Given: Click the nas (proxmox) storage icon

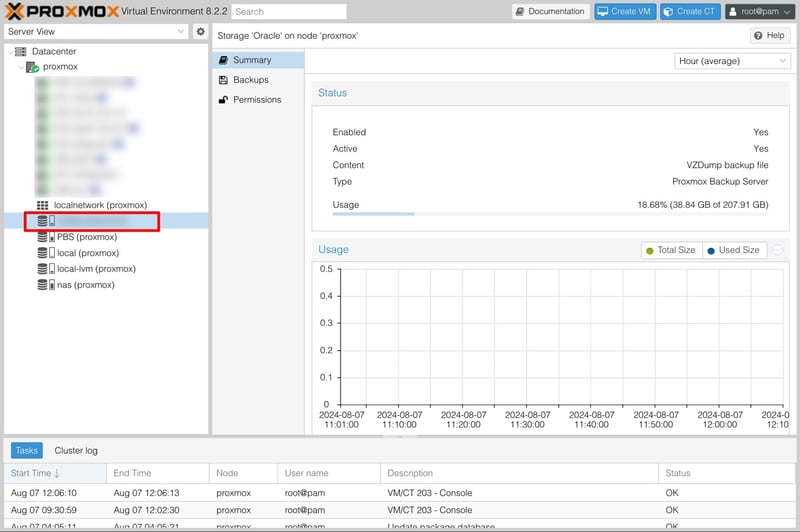Looking at the screenshot, I should [x=46, y=285].
